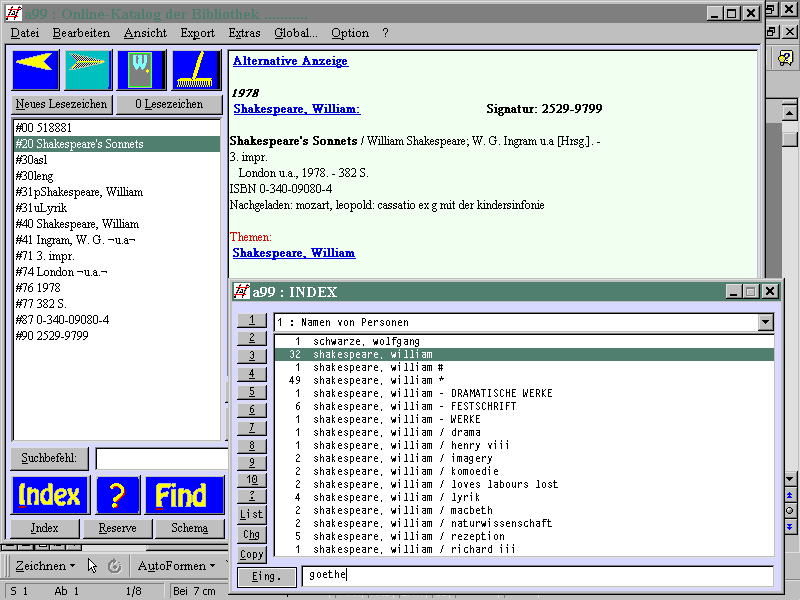
Task: Click the ? button in INDEX window
Action: tap(252, 496)
